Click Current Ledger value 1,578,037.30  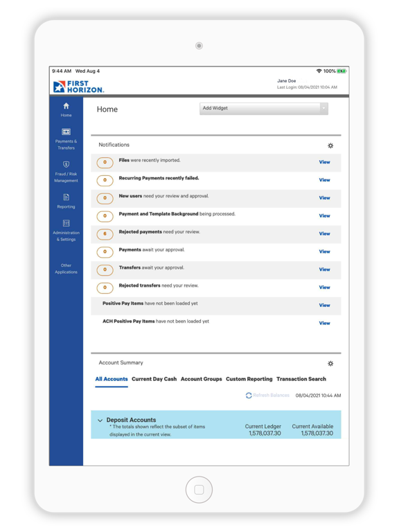click(x=265, y=433)
